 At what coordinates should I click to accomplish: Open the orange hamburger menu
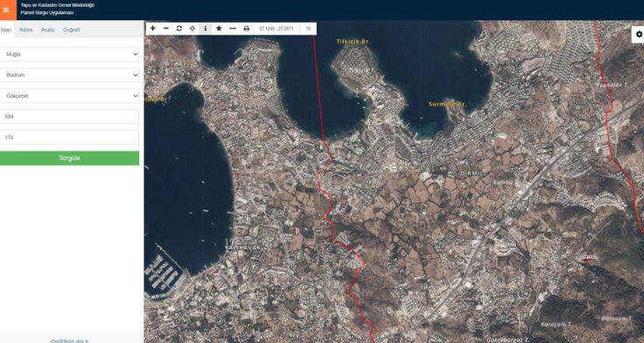7,10
